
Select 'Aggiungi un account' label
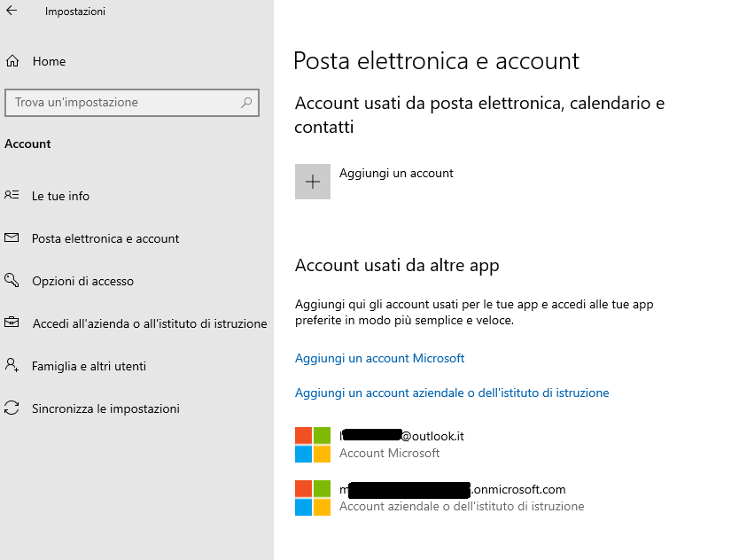[x=396, y=174]
